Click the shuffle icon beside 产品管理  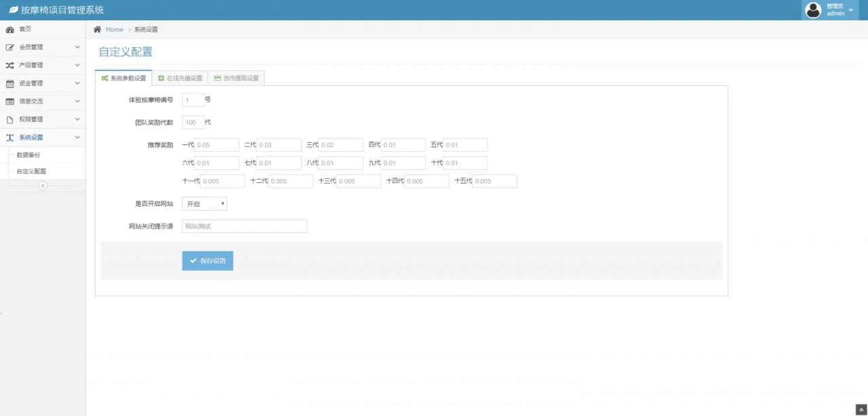(9, 66)
